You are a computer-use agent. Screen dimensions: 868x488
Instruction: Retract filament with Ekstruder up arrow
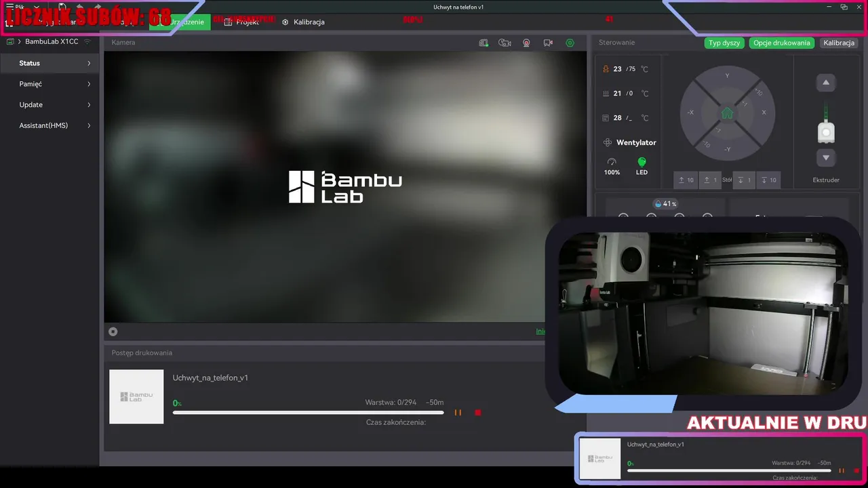coord(826,83)
